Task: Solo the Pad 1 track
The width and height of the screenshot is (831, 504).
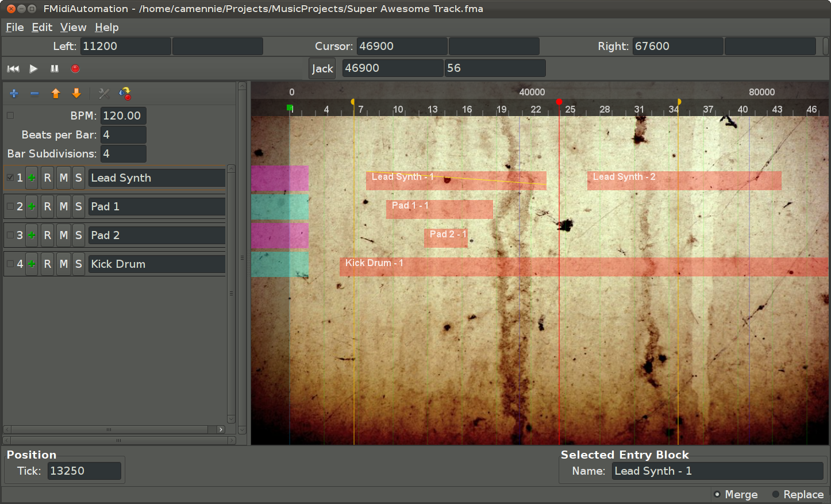Action: (x=79, y=207)
